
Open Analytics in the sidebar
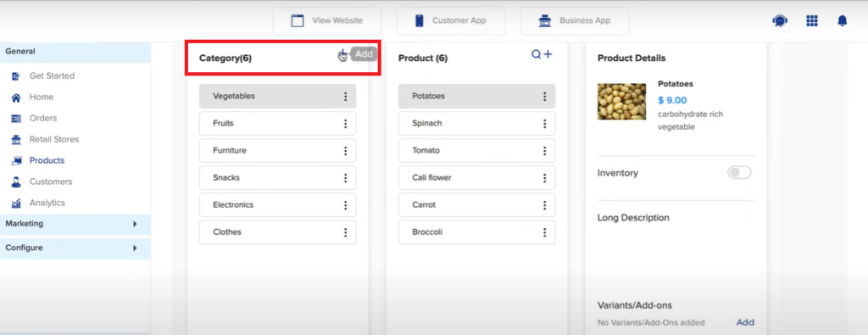[47, 203]
